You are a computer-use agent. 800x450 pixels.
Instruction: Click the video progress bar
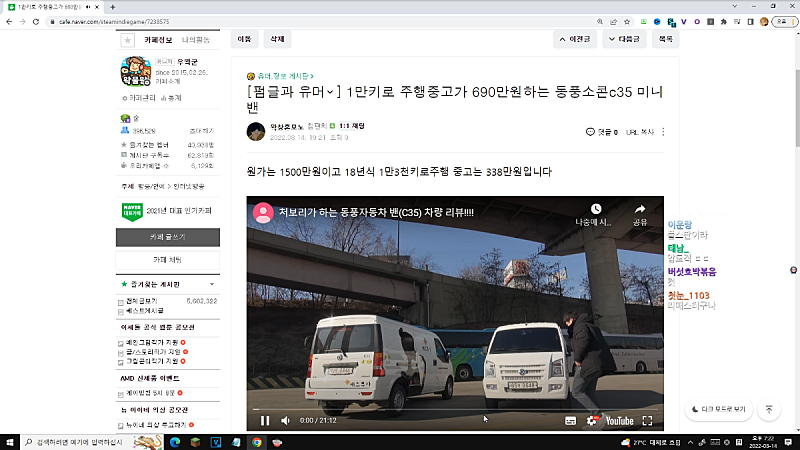point(455,409)
